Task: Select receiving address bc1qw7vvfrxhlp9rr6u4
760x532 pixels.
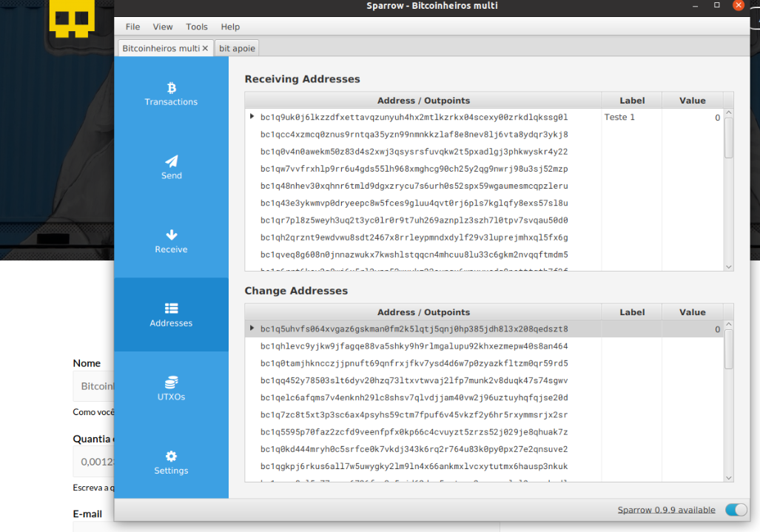Action: (x=414, y=169)
